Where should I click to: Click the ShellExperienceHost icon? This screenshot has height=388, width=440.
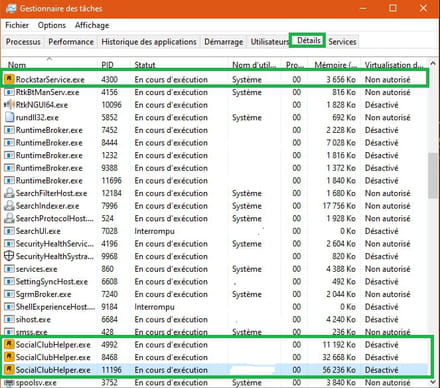9,307
